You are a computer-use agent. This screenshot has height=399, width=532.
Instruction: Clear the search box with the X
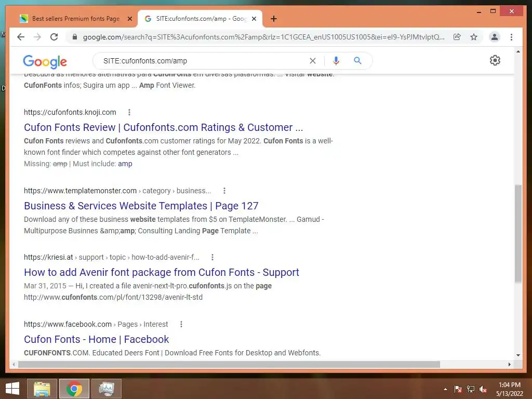pyautogui.click(x=312, y=61)
